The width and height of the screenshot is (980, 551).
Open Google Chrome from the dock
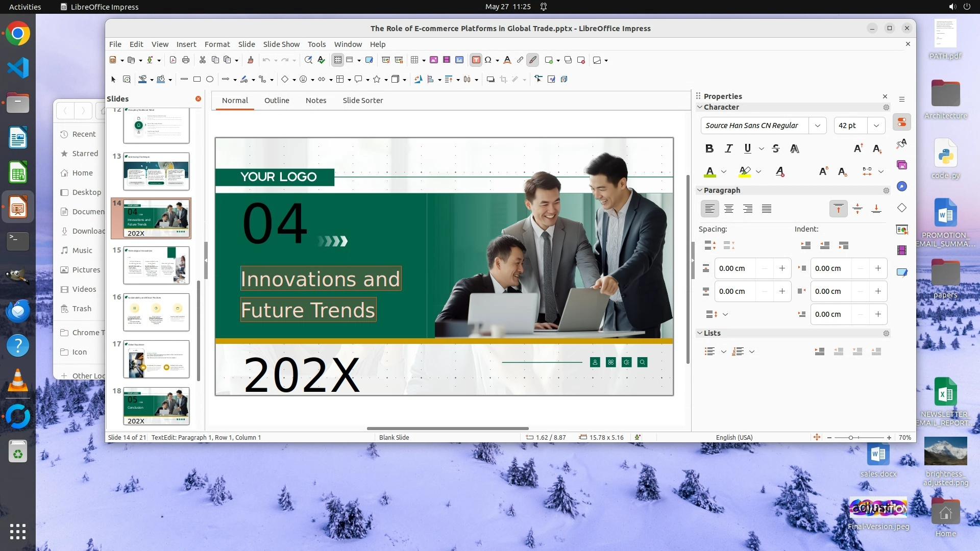[18, 34]
